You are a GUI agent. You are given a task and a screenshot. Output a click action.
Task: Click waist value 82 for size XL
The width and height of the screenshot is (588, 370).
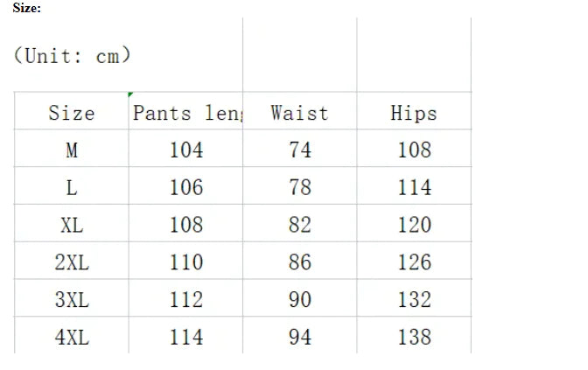click(299, 225)
